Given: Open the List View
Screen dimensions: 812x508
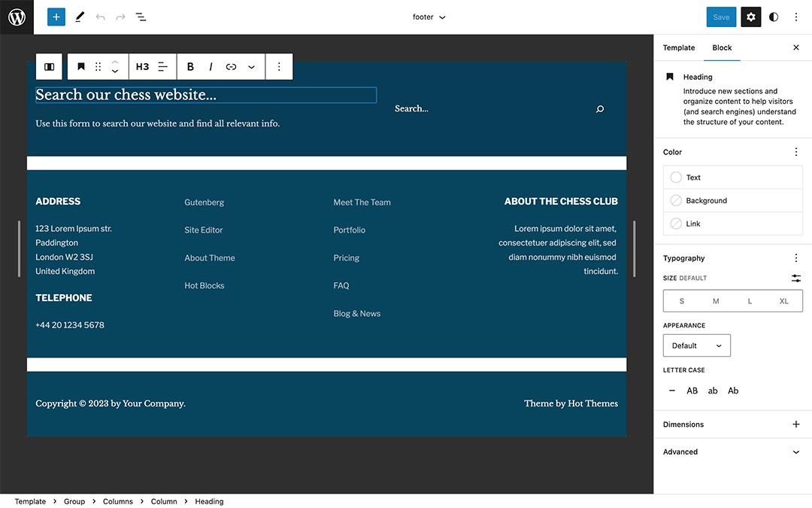Looking at the screenshot, I should pyautogui.click(x=141, y=16).
